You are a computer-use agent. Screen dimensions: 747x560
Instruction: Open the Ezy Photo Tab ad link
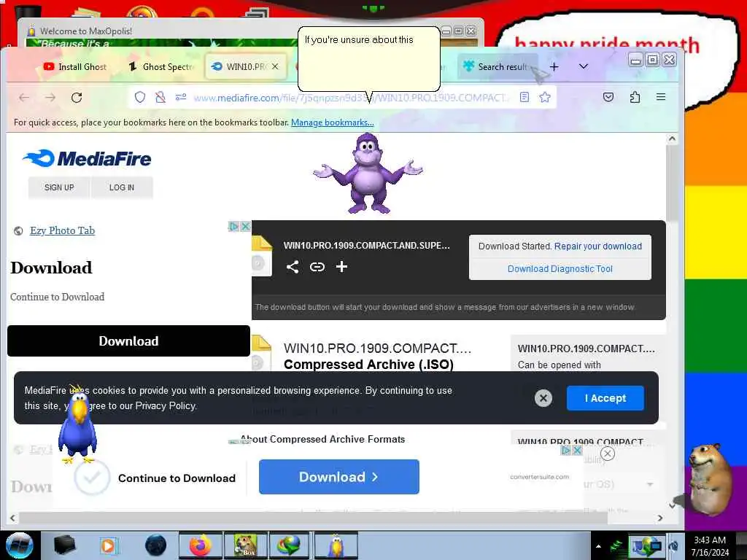pos(63,230)
